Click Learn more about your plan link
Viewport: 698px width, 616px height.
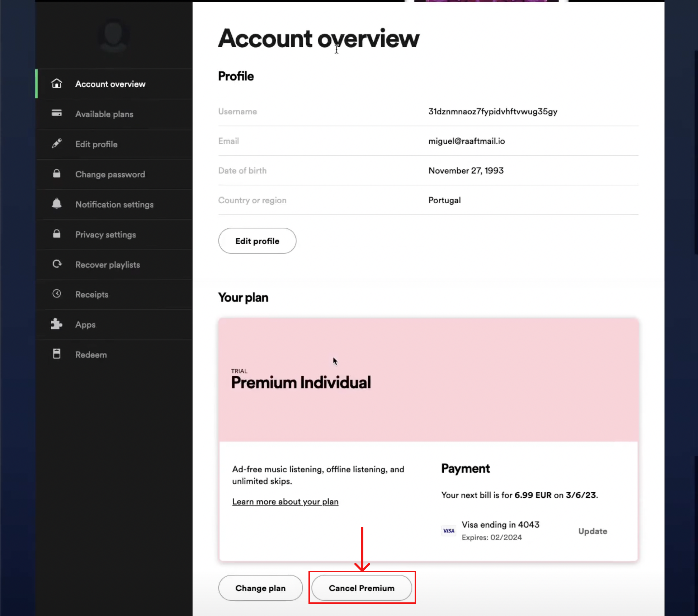point(286,502)
